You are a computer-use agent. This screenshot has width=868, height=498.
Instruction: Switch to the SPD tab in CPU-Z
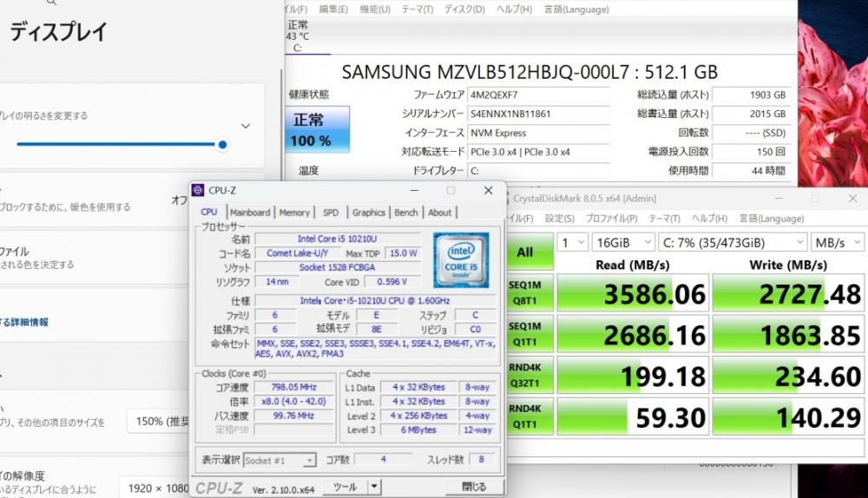pos(331,213)
